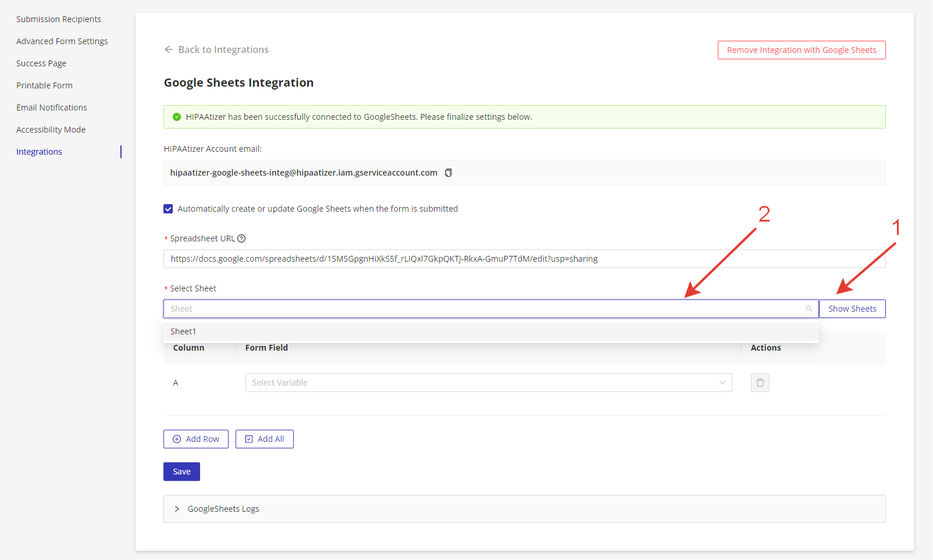Screen dimensions: 933x560
Task: Open the Select Variable dropdown
Action: click(x=488, y=383)
